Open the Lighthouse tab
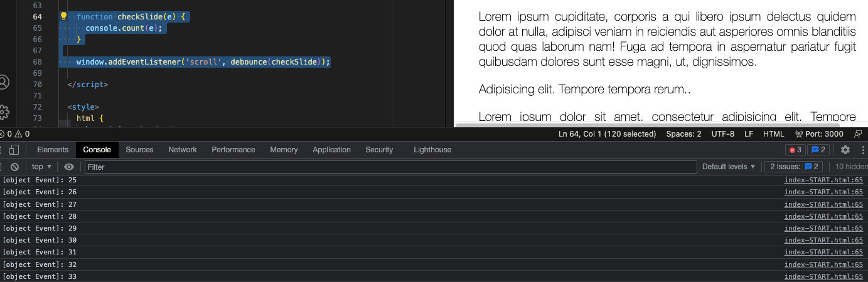 pos(432,150)
